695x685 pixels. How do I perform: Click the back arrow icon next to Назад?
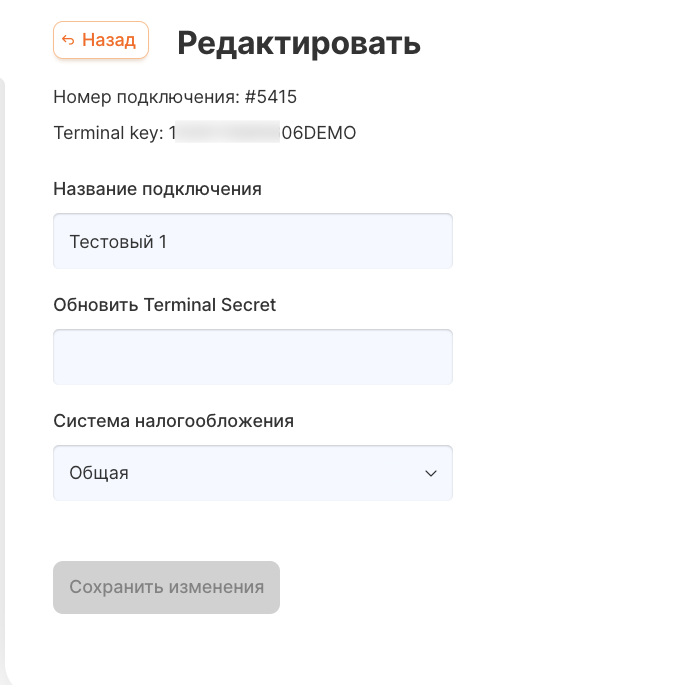click(68, 40)
